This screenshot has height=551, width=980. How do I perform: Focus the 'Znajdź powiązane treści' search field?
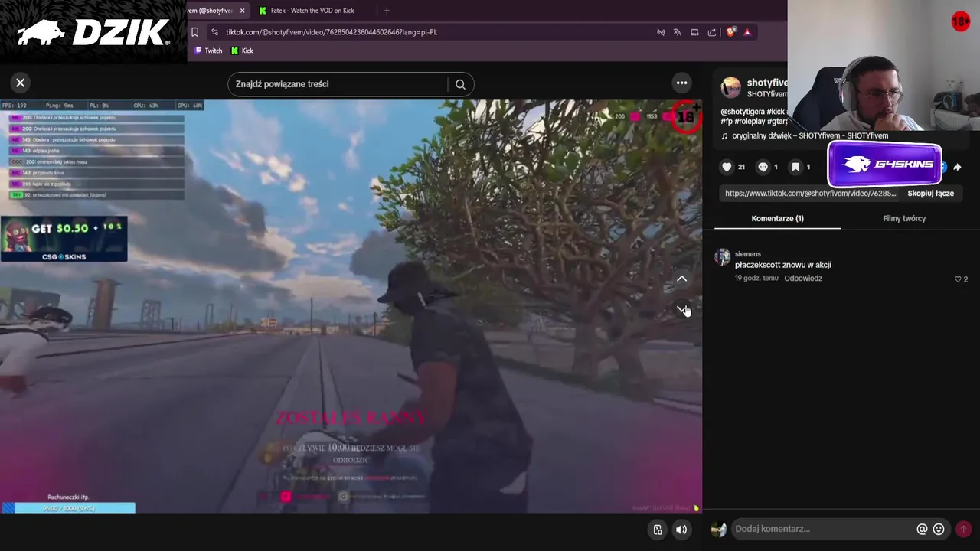pyautogui.click(x=338, y=84)
